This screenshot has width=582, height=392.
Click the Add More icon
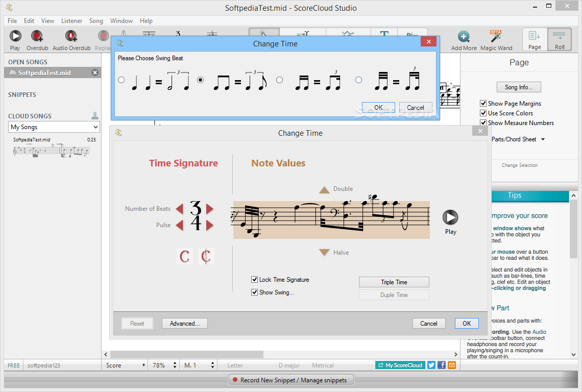[464, 36]
